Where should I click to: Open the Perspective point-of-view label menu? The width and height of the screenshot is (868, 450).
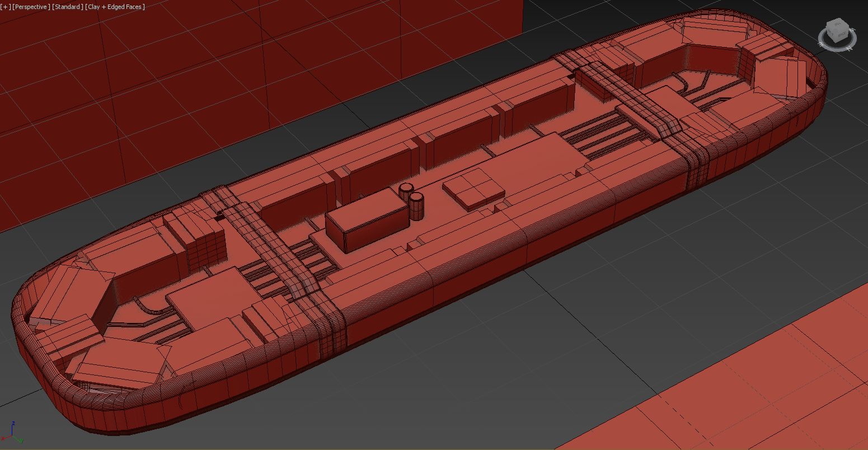coord(31,7)
